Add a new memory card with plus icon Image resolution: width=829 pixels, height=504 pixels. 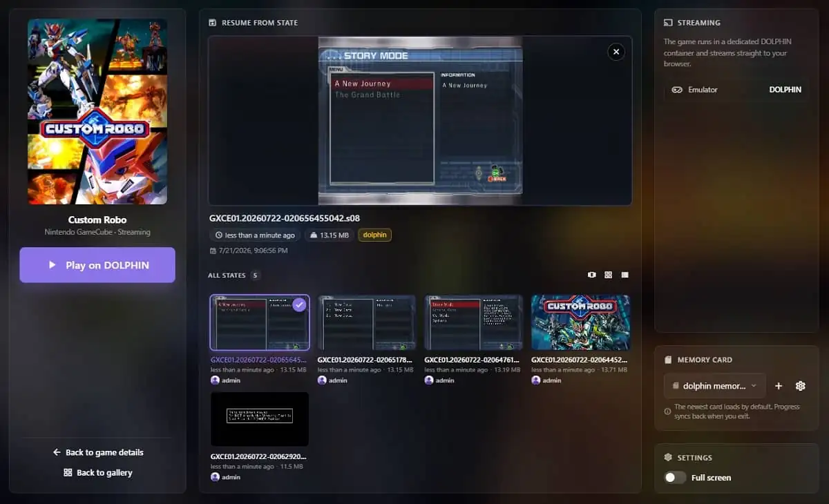pos(779,386)
